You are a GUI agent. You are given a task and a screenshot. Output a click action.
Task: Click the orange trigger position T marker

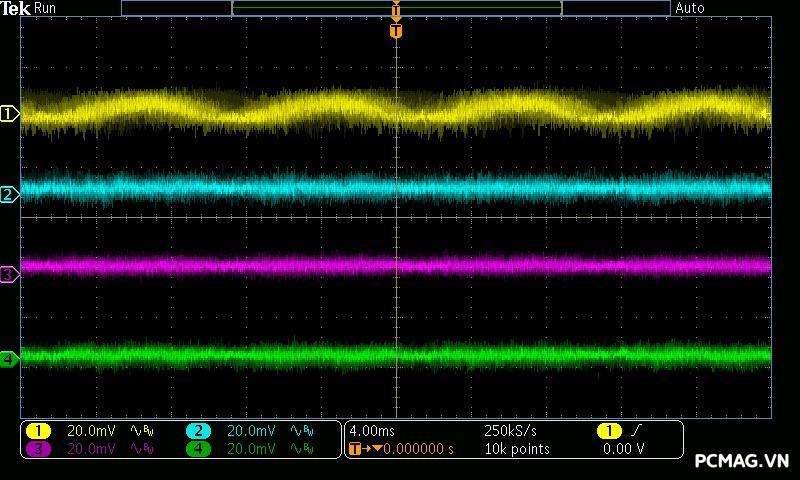click(x=396, y=31)
